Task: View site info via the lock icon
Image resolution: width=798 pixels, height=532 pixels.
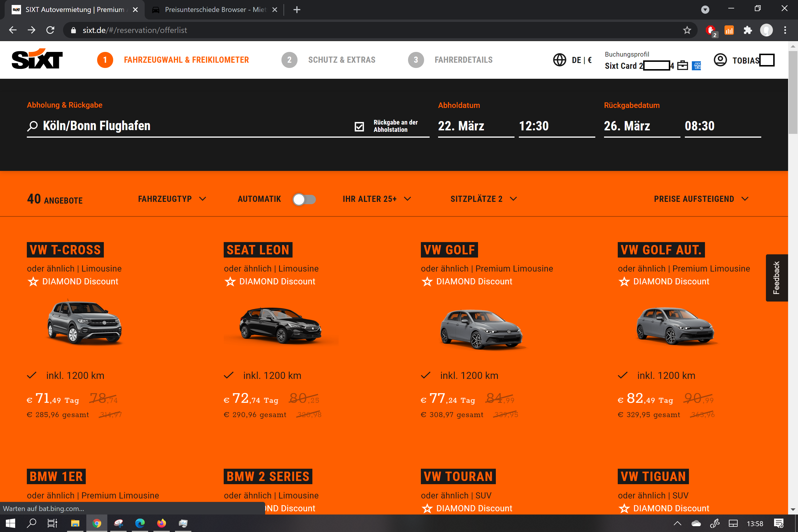Action: [73, 30]
